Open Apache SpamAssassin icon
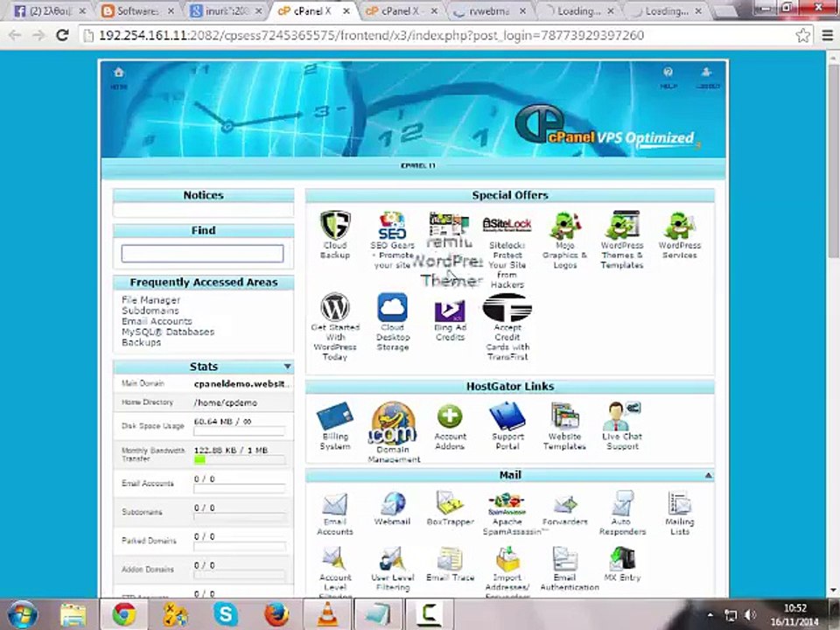 (x=507, y=505)
